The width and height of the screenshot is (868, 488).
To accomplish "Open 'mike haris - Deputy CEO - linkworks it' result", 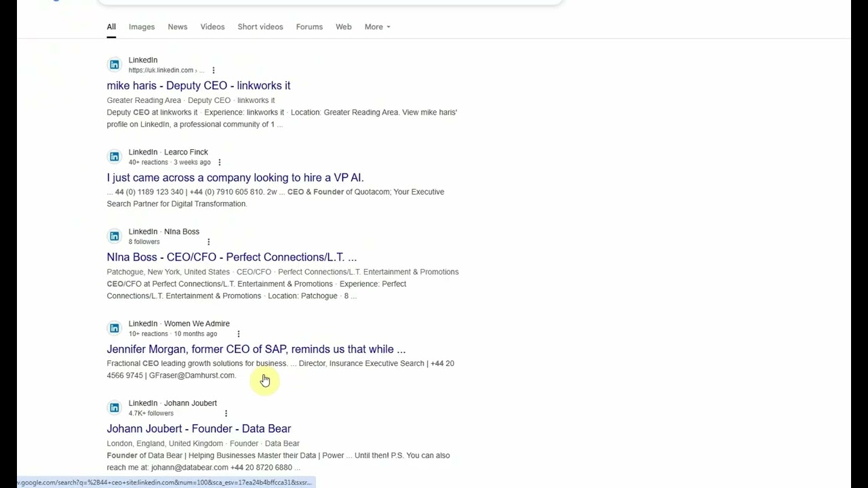I will pos(199,85).
